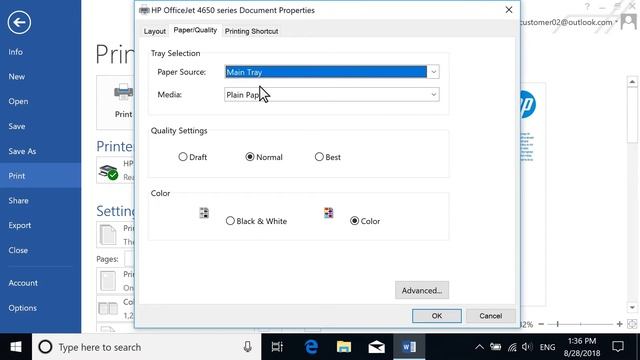
Task: Open Info in Word backstage menu
Action: click(16, 52)
